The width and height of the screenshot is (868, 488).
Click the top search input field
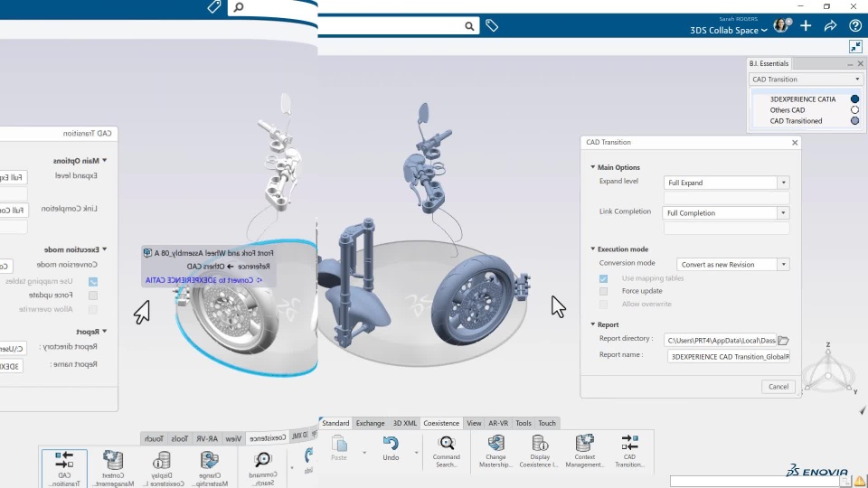coord(390,25)
